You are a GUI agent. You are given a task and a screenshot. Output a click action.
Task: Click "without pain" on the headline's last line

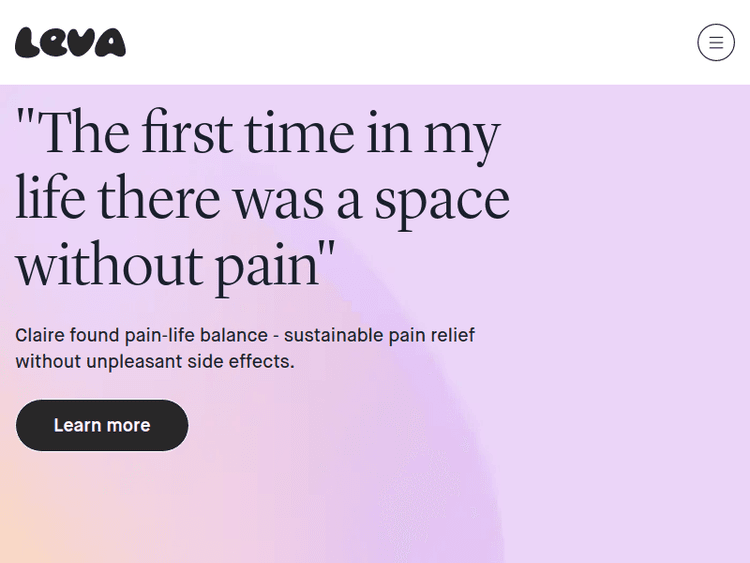coord(176,267)
